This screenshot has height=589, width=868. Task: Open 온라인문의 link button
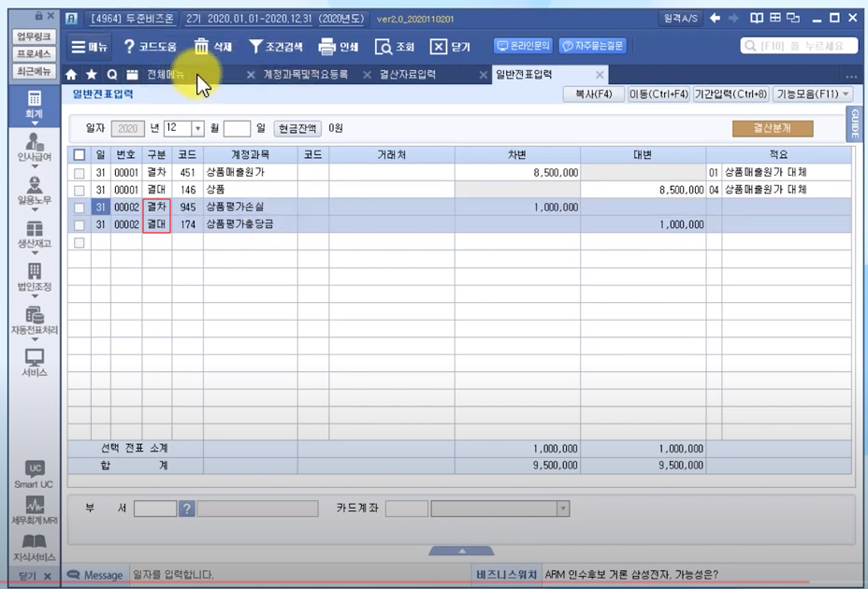[523, 46]
